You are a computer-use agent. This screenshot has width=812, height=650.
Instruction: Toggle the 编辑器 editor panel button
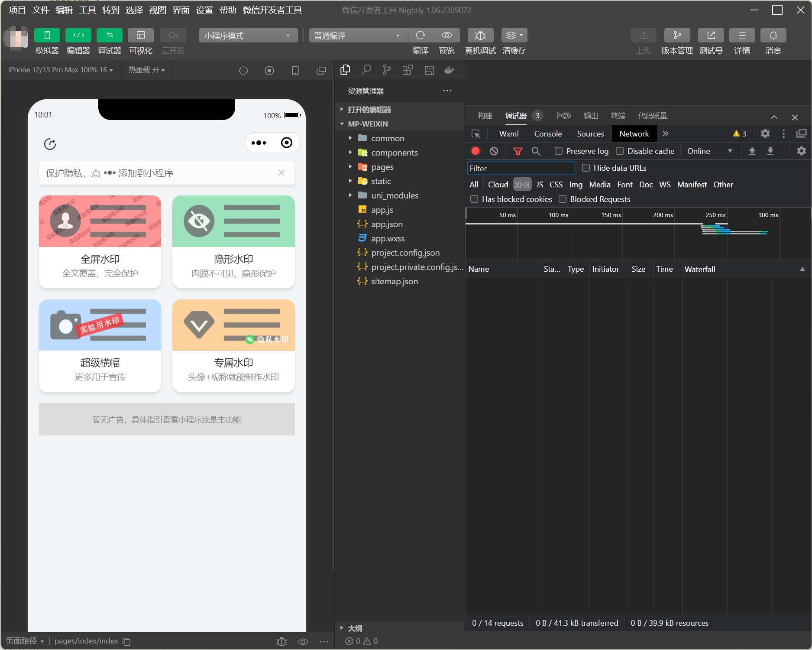click(78, 35)
